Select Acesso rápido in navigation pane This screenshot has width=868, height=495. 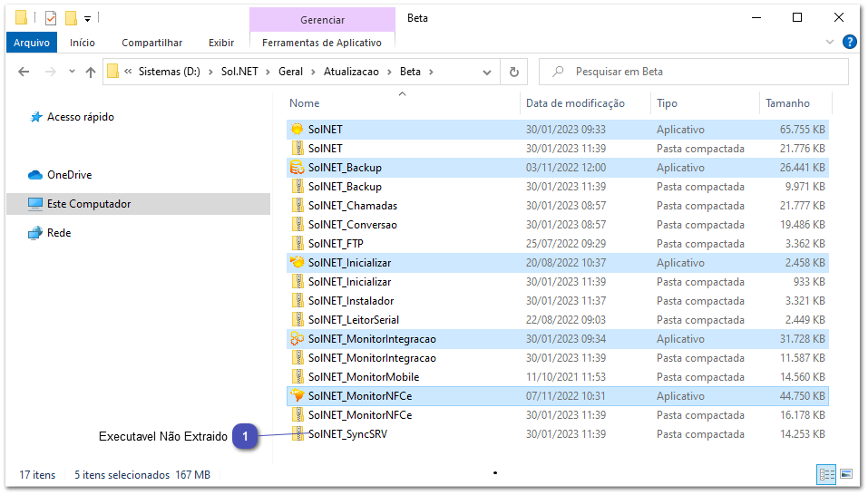tap(80, 117)
